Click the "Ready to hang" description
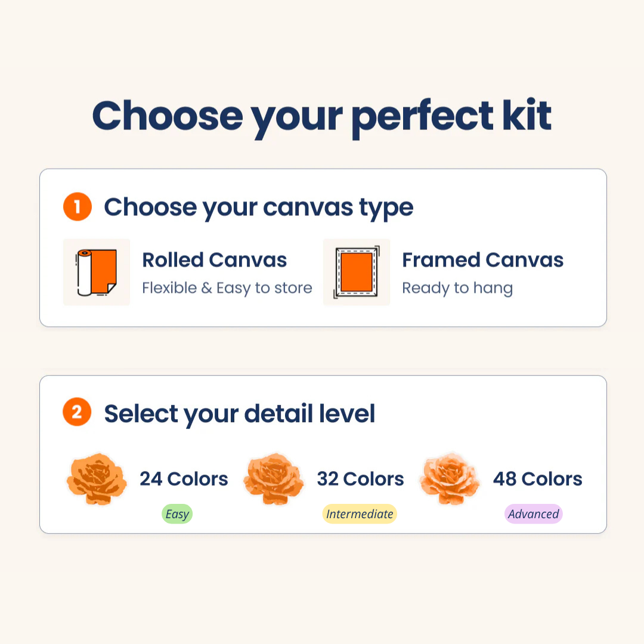 click(457, 289)
